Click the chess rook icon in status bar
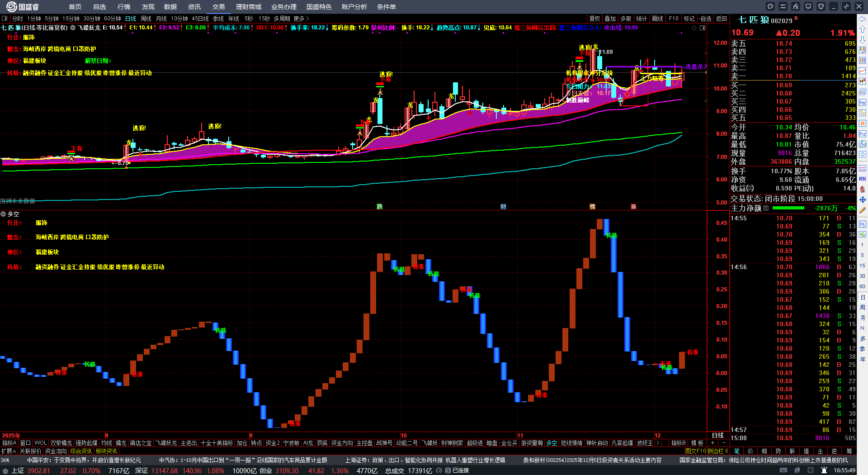 point(824,470)
